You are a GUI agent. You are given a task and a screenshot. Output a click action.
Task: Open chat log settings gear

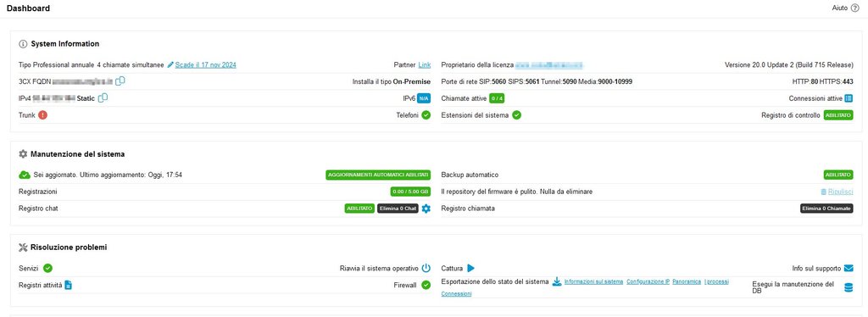(x=426, y=209)
